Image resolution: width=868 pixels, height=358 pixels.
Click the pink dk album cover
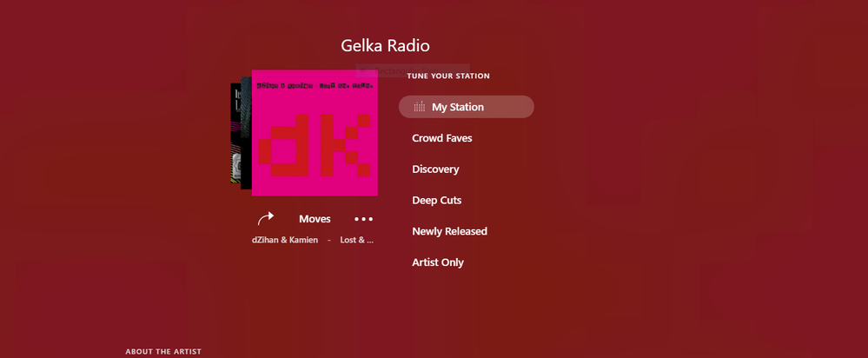click(x=315, y=133)
